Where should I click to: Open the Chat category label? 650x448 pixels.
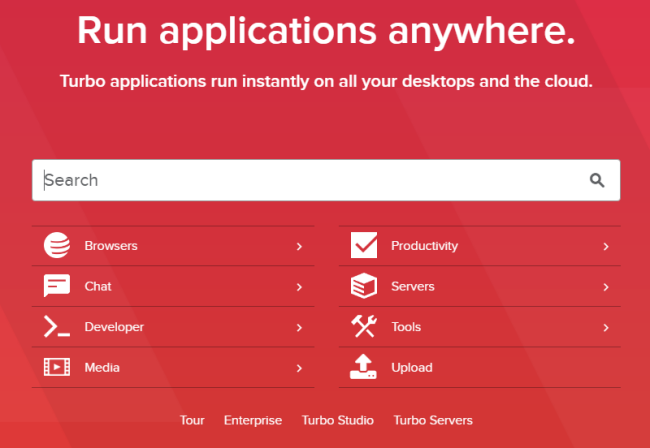(98, 286)
